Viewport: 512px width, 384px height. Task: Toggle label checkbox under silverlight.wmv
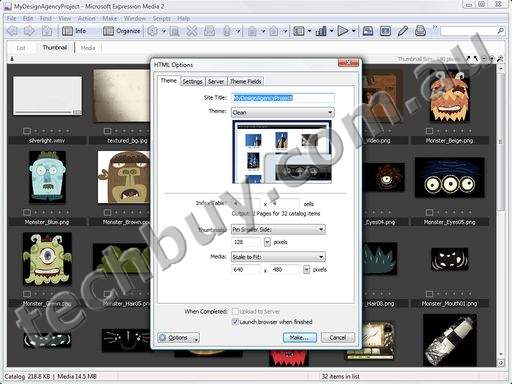pos(27,131)
